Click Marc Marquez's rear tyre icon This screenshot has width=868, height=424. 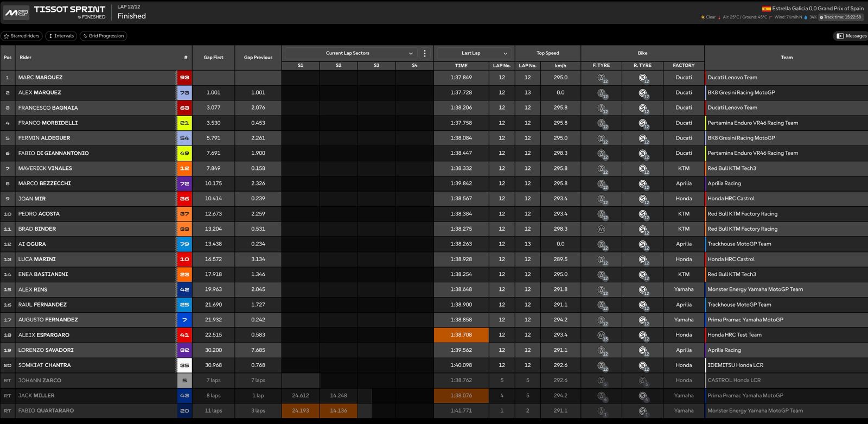(x=643, y=78)
